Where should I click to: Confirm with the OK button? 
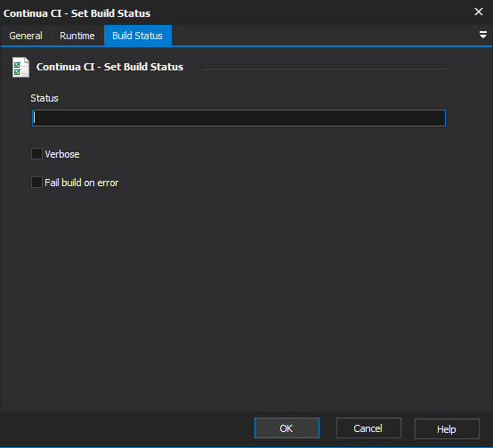(x=287, y=428)
